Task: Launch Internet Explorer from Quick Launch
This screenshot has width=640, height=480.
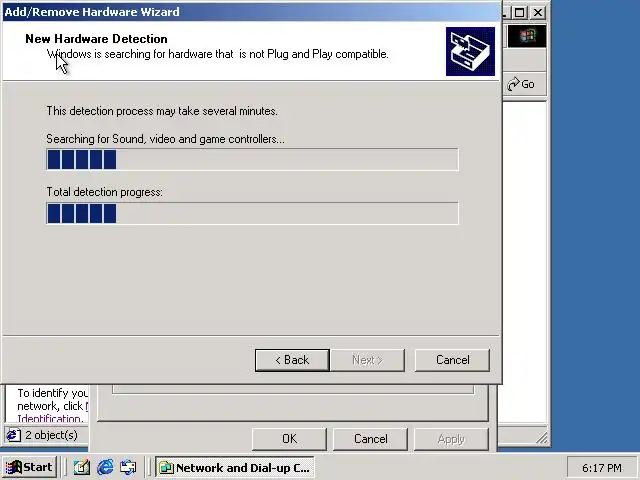Action: click(105, 467)
